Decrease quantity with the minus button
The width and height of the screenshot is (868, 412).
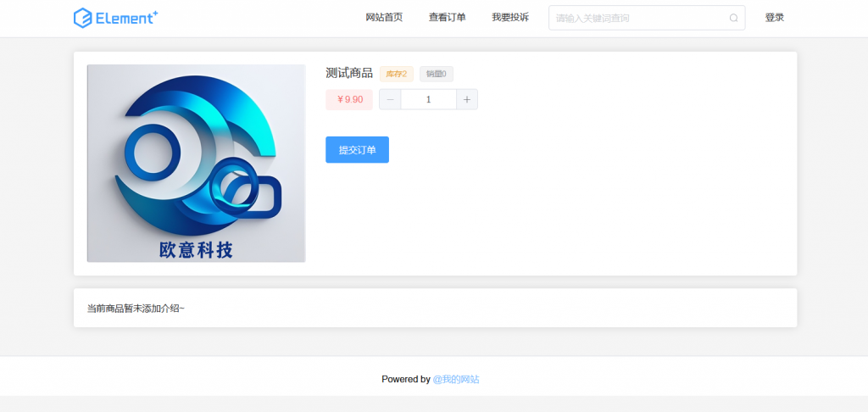click(x=390, y=100)
